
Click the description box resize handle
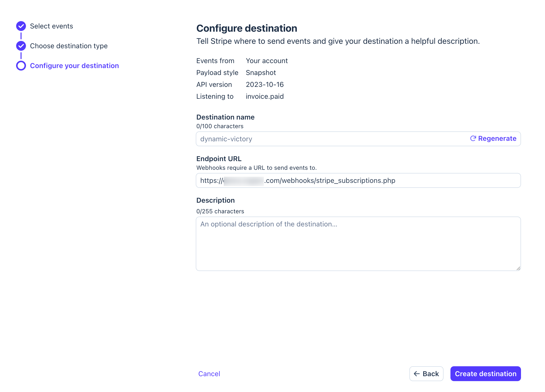(518, 268)
